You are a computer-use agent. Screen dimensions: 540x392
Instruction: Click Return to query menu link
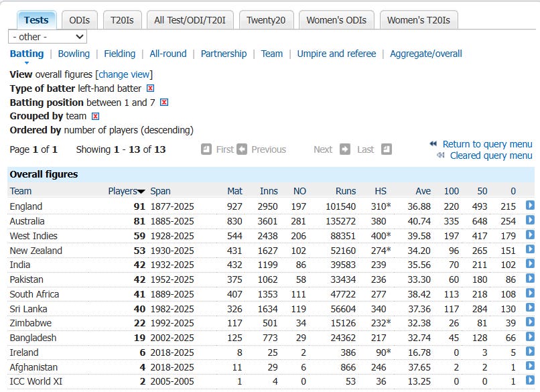487,144
